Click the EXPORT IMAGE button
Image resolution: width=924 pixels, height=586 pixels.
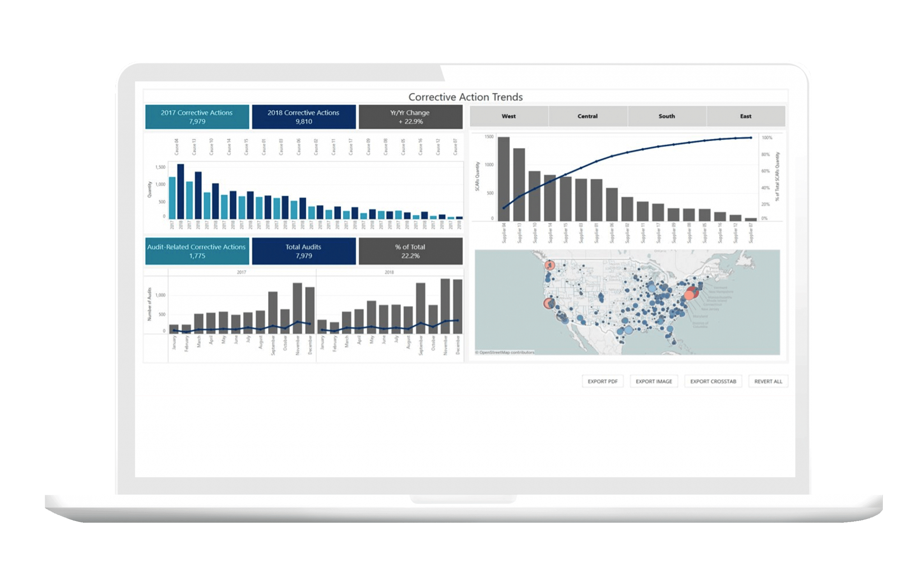(654, 381)
